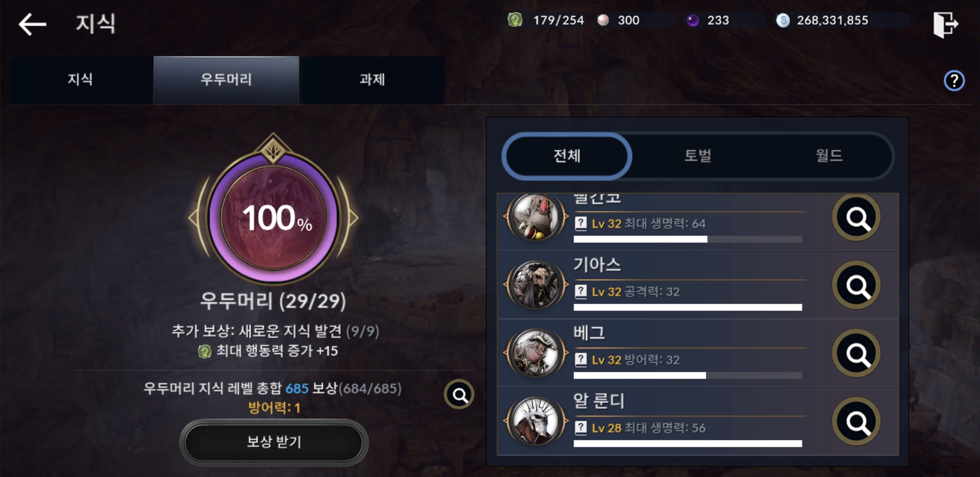The image size is (980, 477).
Task: Open the exit door icon
Action: 945,24
